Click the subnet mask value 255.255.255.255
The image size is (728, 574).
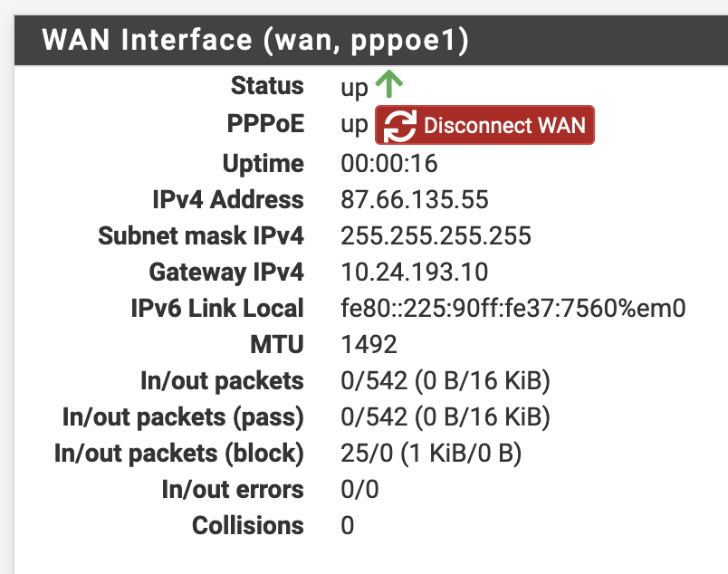pos(436,236)
